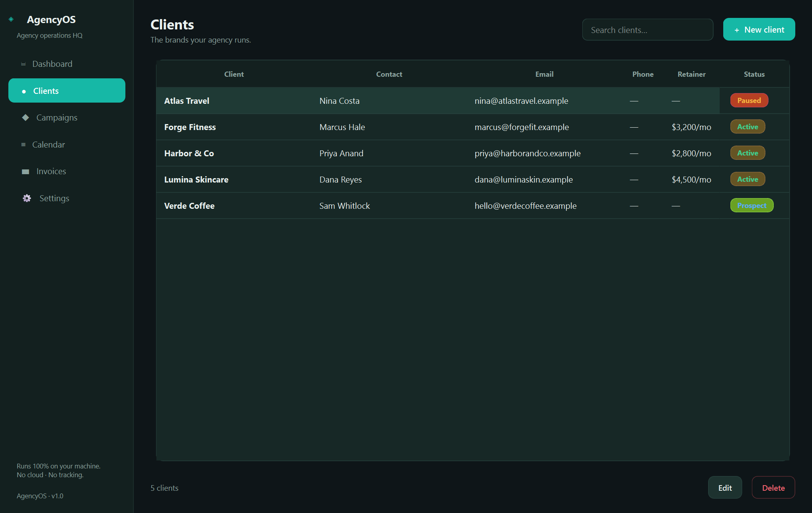Click the 5 clients count label
Image resolution: width=812 pixels, height=513 pixels.
pyautogui.click(x=164, y=488)
